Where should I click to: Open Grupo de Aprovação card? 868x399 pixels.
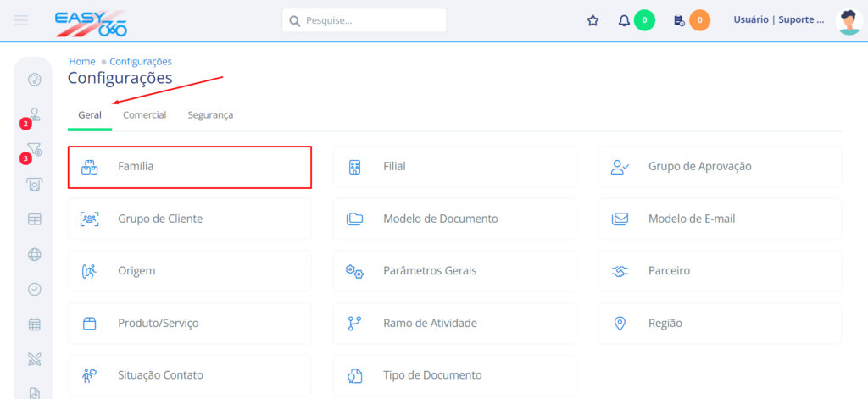click(x=720, y=167)
